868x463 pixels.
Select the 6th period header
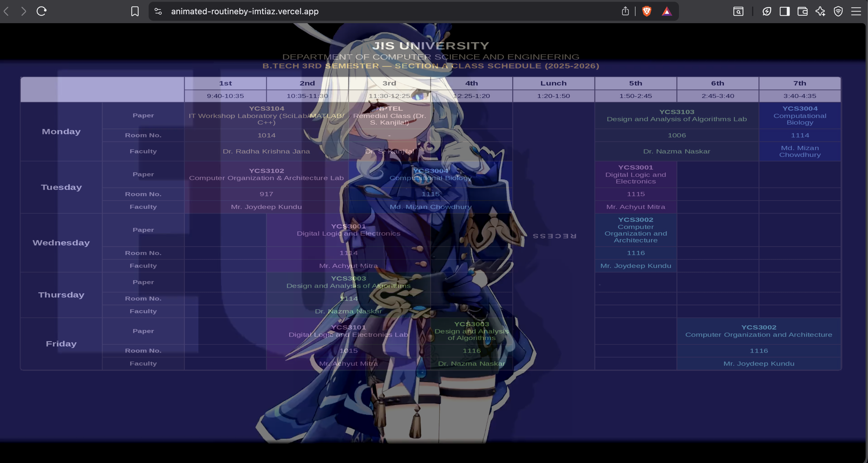718,83
